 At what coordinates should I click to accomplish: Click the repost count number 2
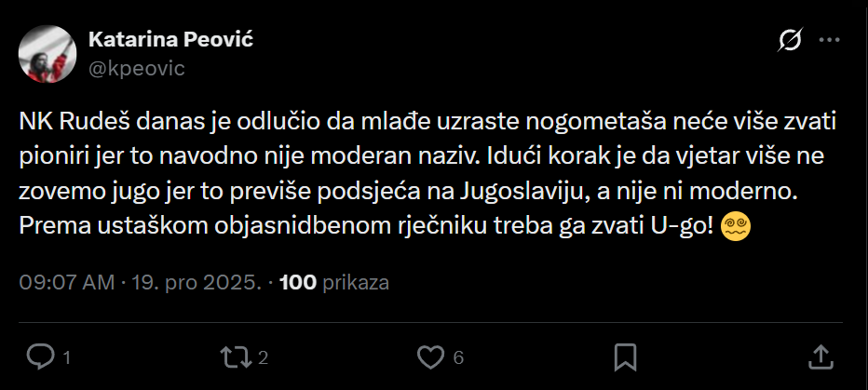(x=264, y=357)
